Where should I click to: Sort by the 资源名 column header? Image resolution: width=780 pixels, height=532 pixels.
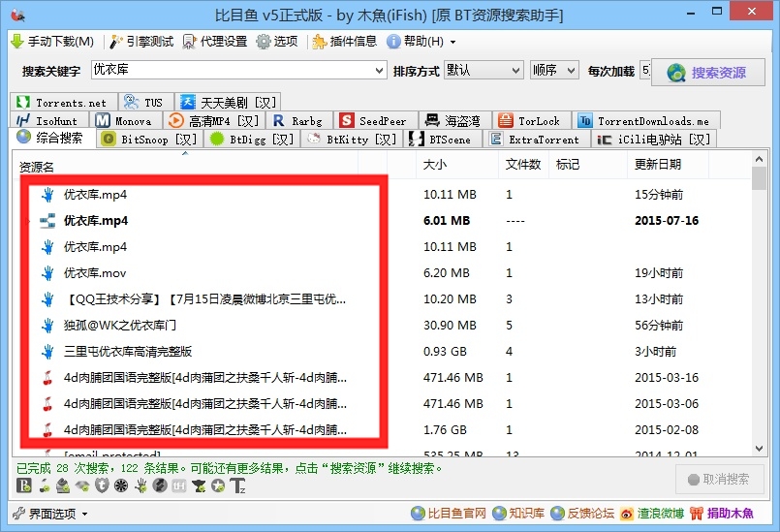[x=185, y=167]
